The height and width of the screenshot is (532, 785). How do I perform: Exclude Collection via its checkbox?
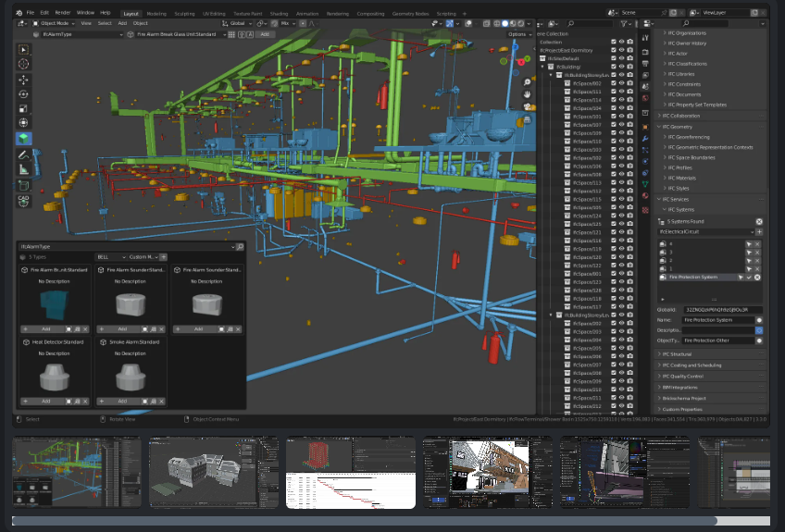tap(613, 42)
